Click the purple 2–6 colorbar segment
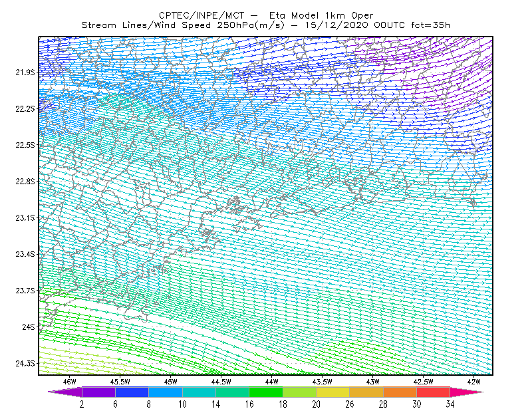 coord(98,392)
